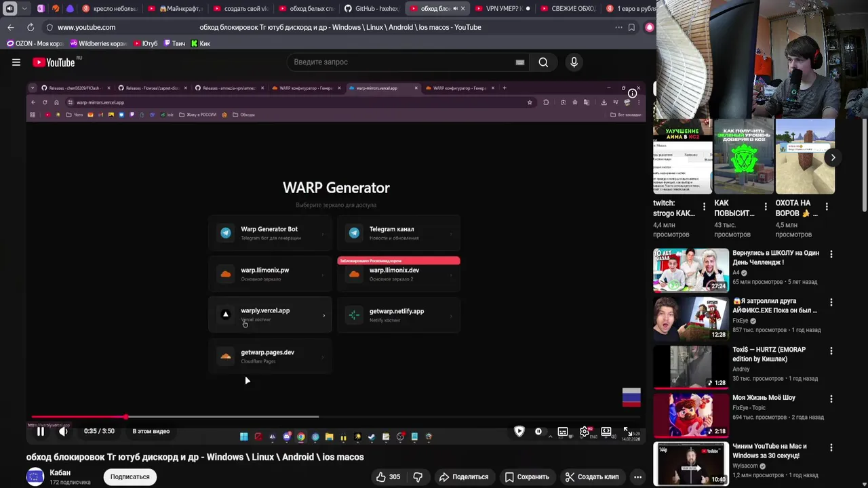Open menu for 'Моя Жизнь Моё Шоу' video
Viewport: 868px width, 488px height.
point(831,399)
